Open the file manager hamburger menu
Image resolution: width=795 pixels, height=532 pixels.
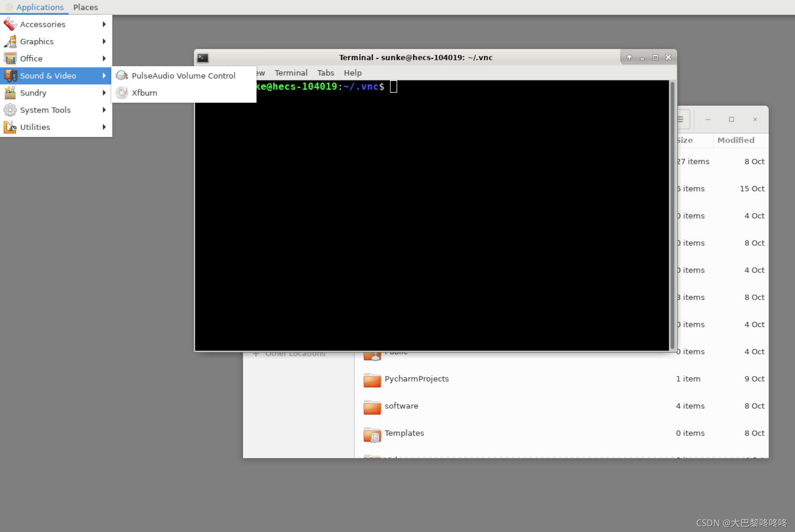[681, 120]
